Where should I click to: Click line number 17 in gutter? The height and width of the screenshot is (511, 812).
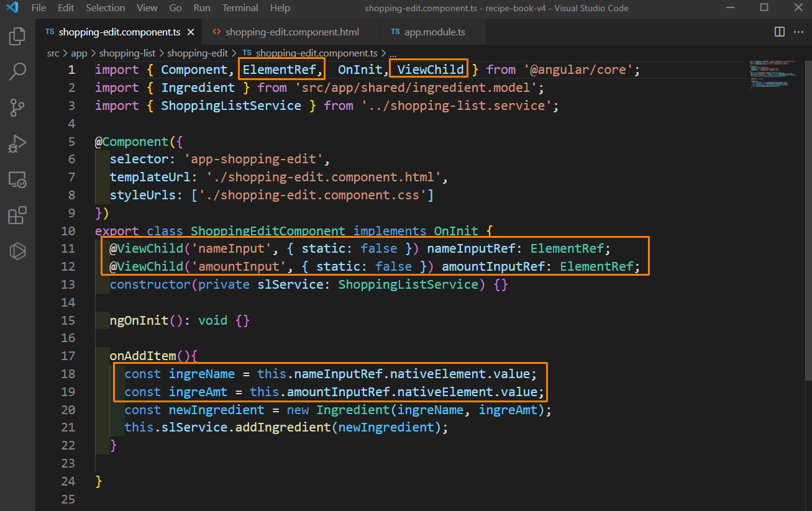point(68,356)
